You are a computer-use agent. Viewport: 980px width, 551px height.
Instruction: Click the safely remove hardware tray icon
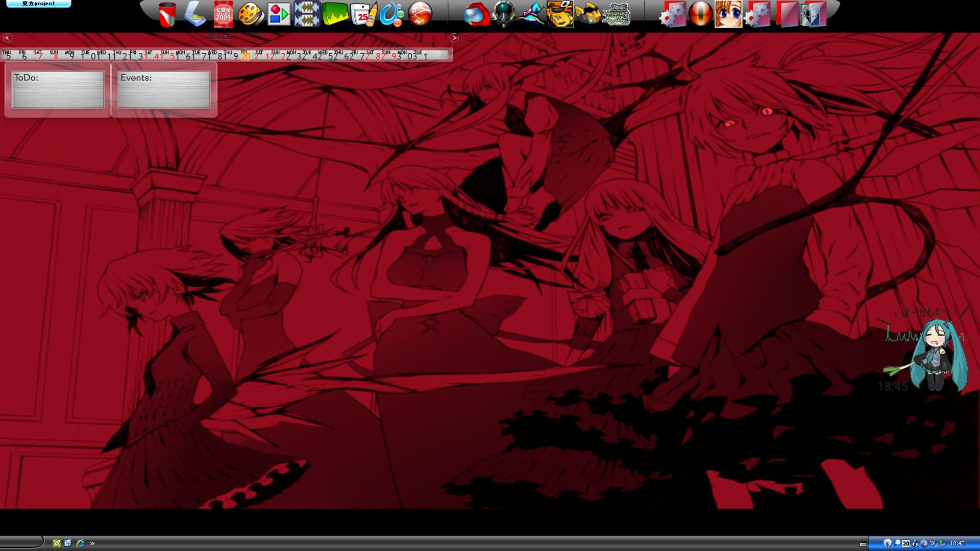coord(942,543)
